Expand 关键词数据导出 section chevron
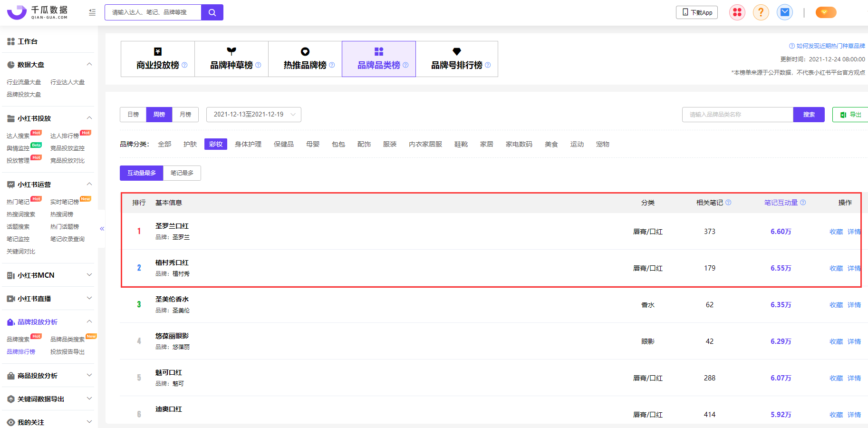The image size is (868, 428). pos(89,399)
